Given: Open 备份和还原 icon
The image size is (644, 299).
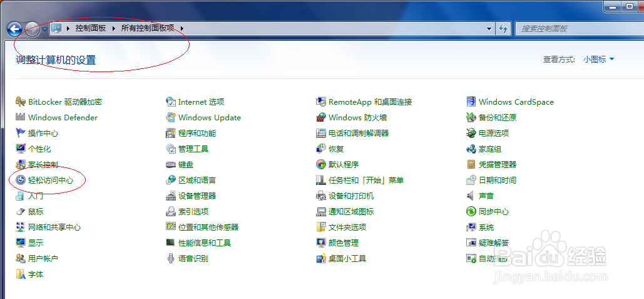Looking at the screenshot, I should pos(471,117).
